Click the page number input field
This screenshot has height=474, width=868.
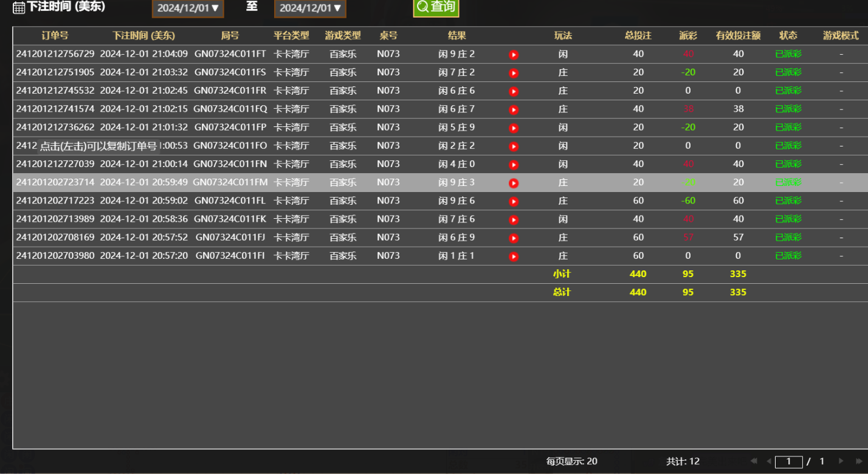pos(788,462)
